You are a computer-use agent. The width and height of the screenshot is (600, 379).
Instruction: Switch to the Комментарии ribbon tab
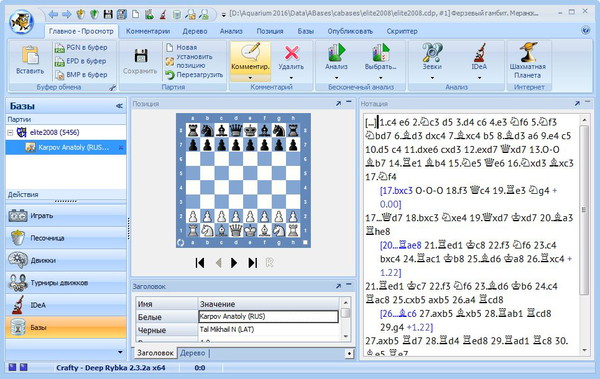[x=148, y=31]
